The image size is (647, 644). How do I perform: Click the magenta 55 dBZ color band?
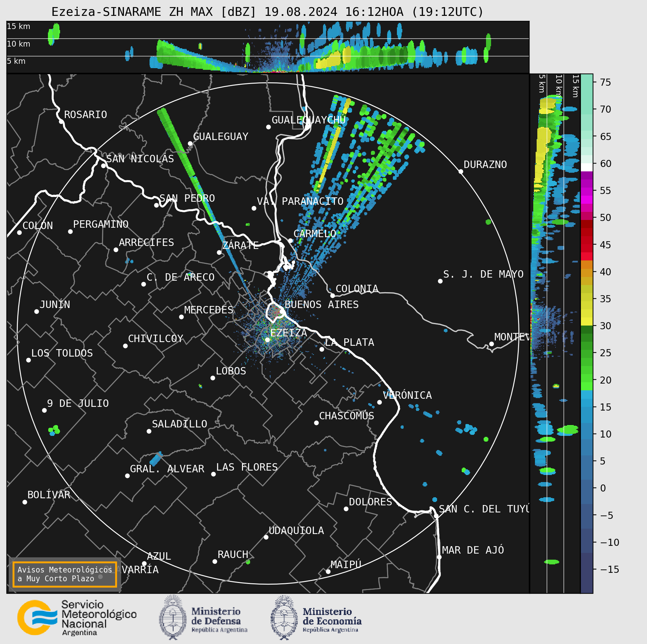coord(587,191)
